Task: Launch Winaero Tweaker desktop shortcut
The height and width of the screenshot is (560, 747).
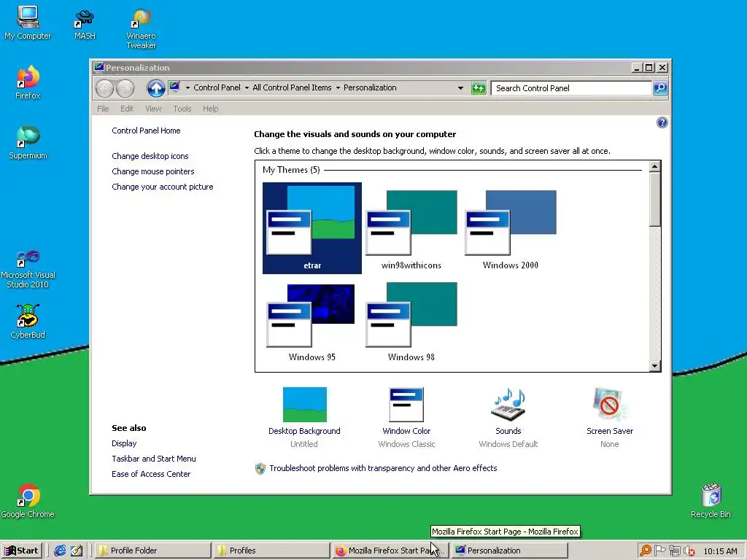Action: pyautogui.click(x=141, y=28)
